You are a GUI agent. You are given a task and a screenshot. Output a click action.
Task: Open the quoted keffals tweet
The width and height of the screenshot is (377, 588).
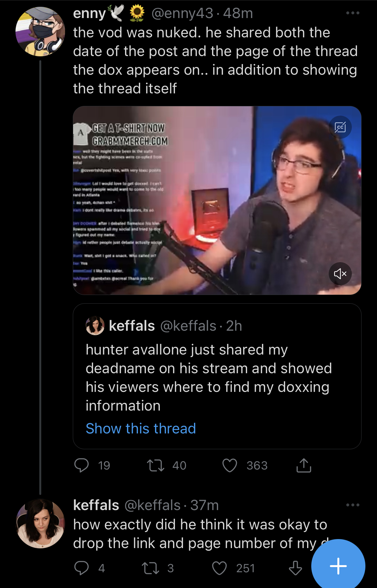pyautogui.click(x=217, y=376)
